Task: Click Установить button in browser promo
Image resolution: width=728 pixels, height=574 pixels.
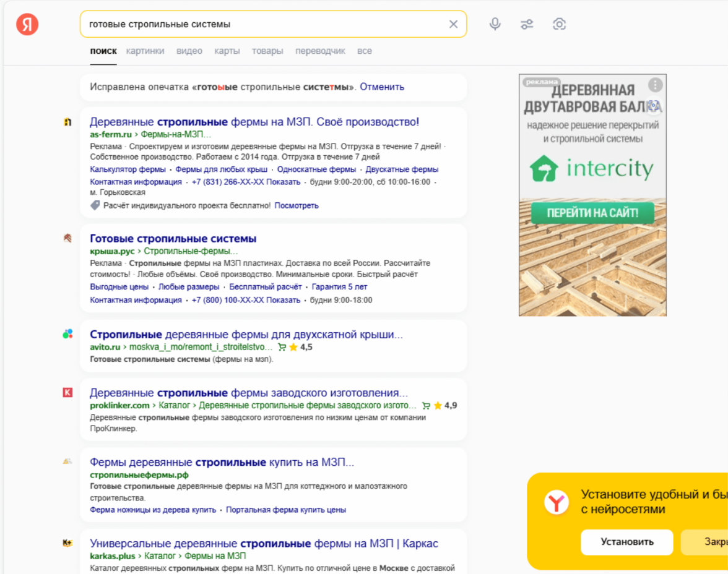Action: [x=626, y=542]
